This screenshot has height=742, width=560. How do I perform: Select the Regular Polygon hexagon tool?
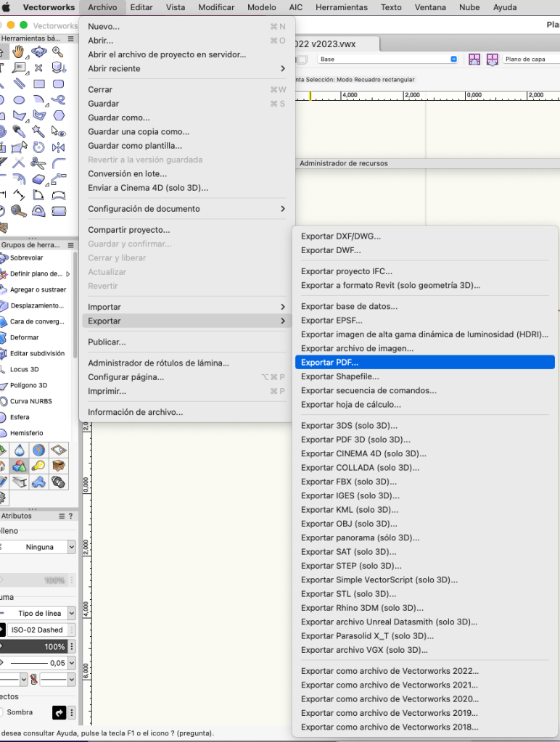pos(59,115)
